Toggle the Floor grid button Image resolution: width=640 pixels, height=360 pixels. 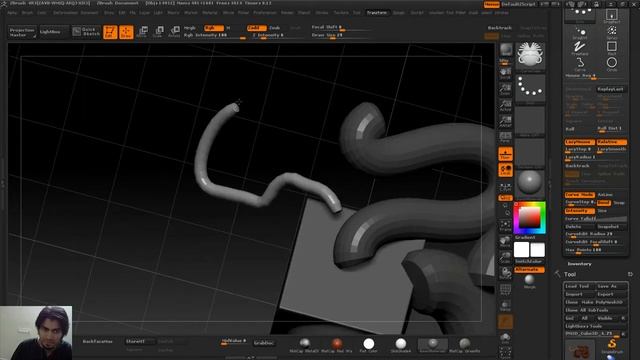[x=506, y=154]
